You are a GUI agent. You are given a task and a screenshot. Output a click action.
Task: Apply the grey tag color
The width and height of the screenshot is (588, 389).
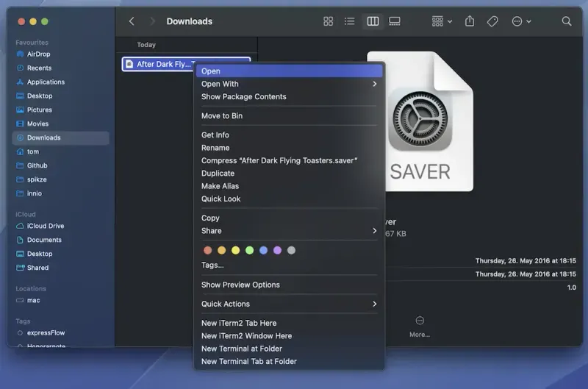[x=291, y=250]
